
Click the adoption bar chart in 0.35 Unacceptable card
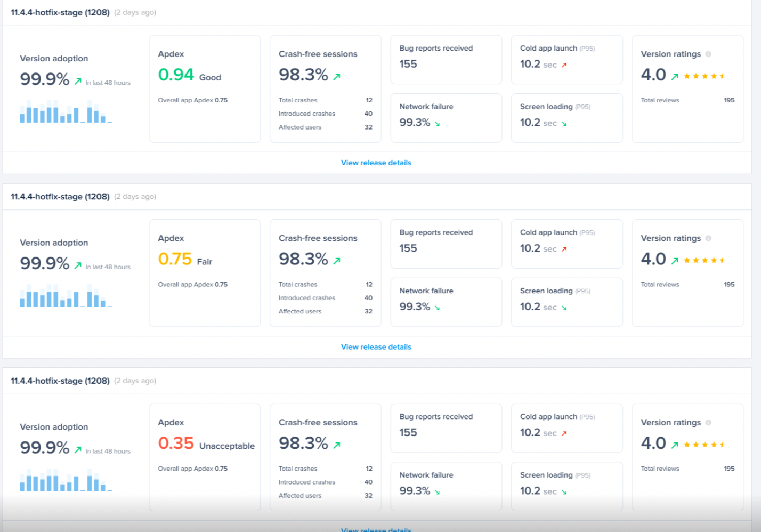pos(66,480)
